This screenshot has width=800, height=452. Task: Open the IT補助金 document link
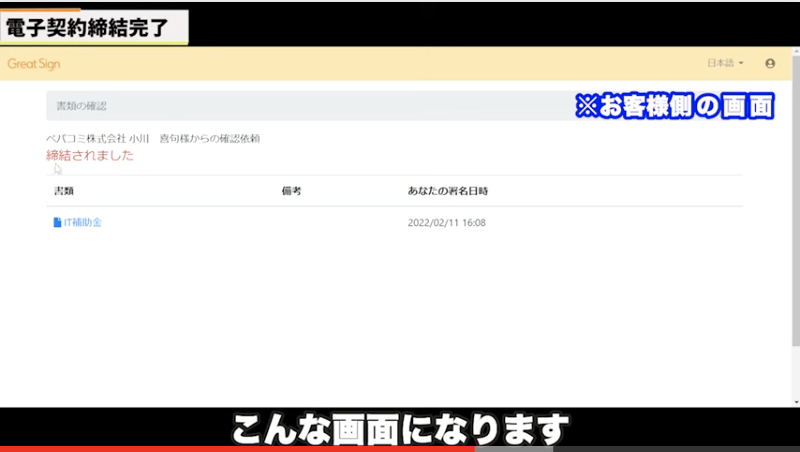pyautogui.click(x=82, y=222)
